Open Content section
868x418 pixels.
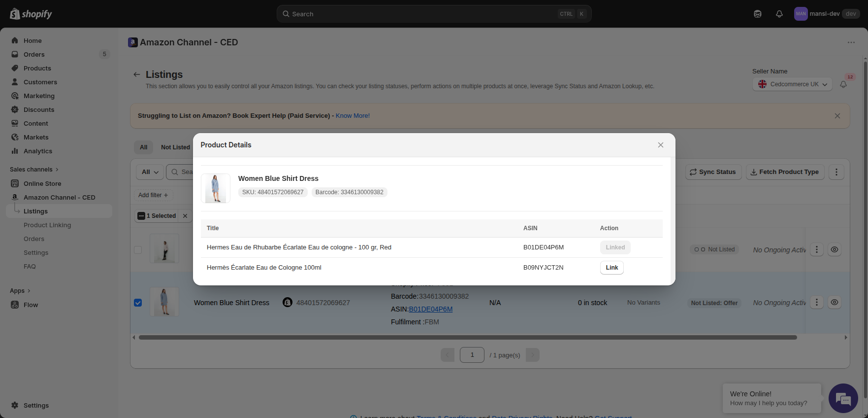(x=36, y=123)
